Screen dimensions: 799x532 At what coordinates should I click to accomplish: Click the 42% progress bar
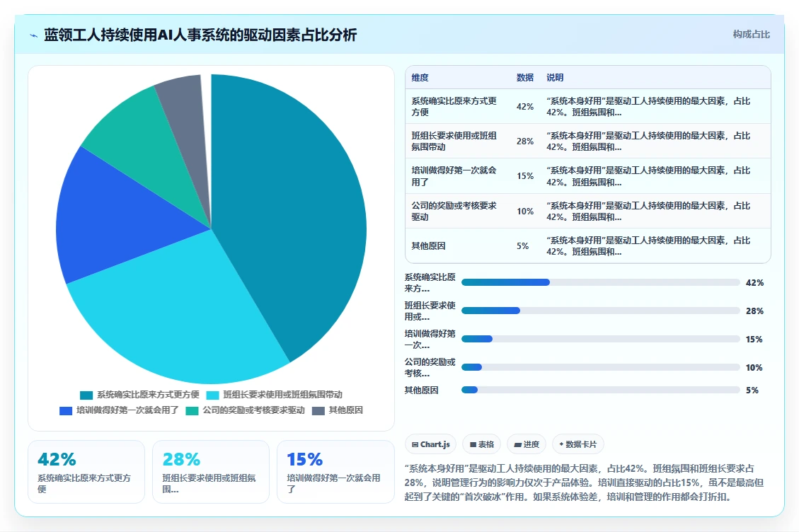600,282
